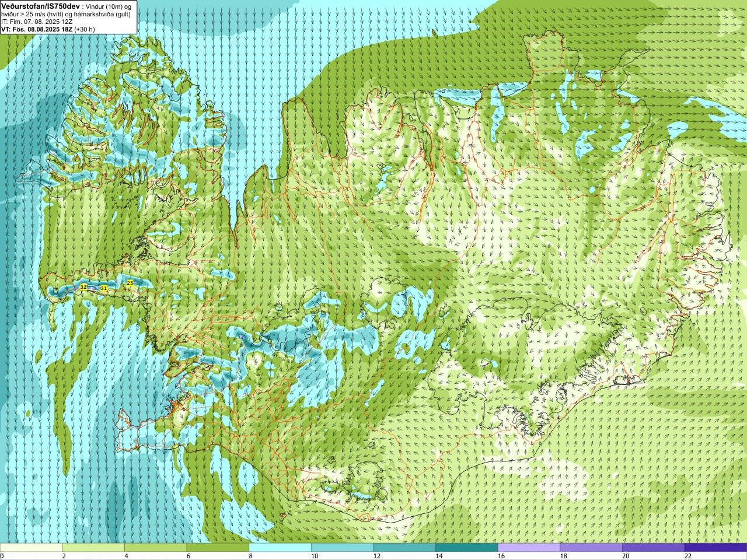Click the forecast offset '(+30 h)'
This screenshot has width=747, height=560.
pos(85,29)
